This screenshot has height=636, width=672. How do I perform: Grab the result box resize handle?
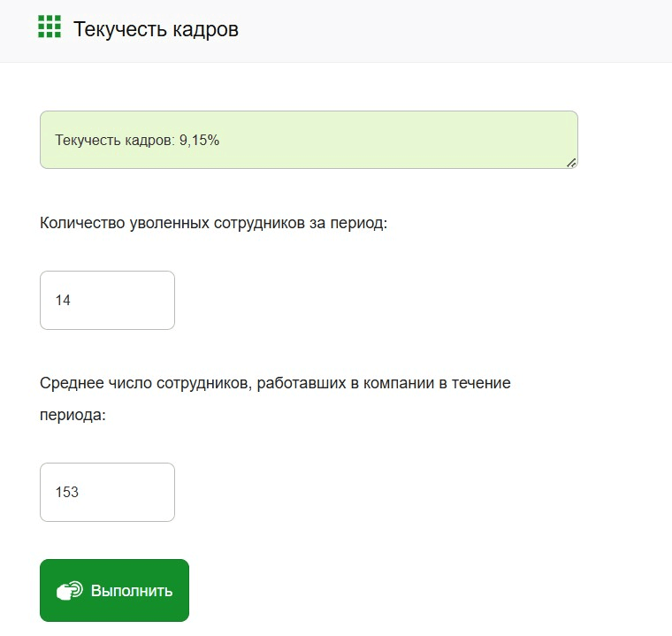pyautogui.click(x=571, y=163)
